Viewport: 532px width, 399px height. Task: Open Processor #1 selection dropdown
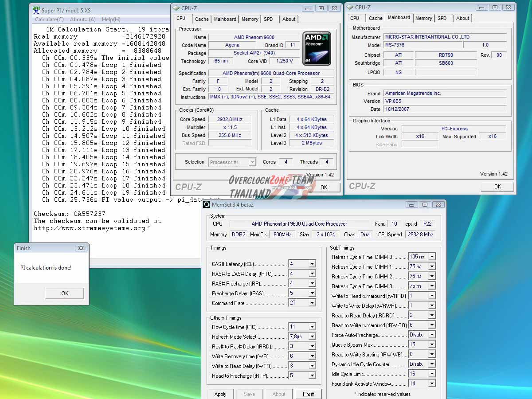[x=232, y=162]
